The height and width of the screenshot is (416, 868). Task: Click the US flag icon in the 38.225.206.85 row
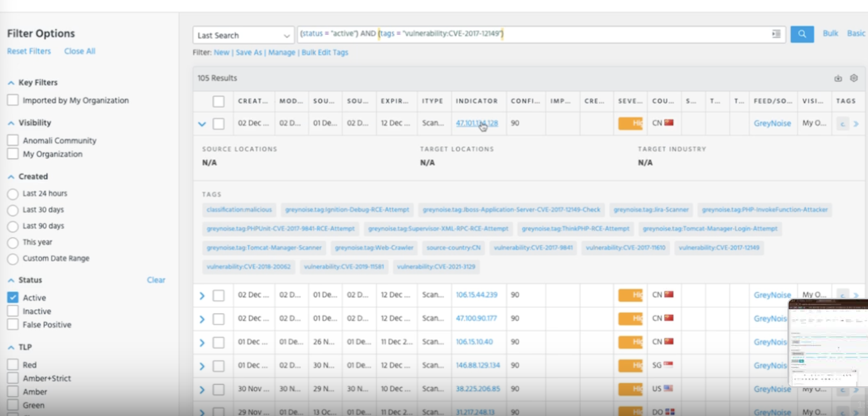(668, 388)
